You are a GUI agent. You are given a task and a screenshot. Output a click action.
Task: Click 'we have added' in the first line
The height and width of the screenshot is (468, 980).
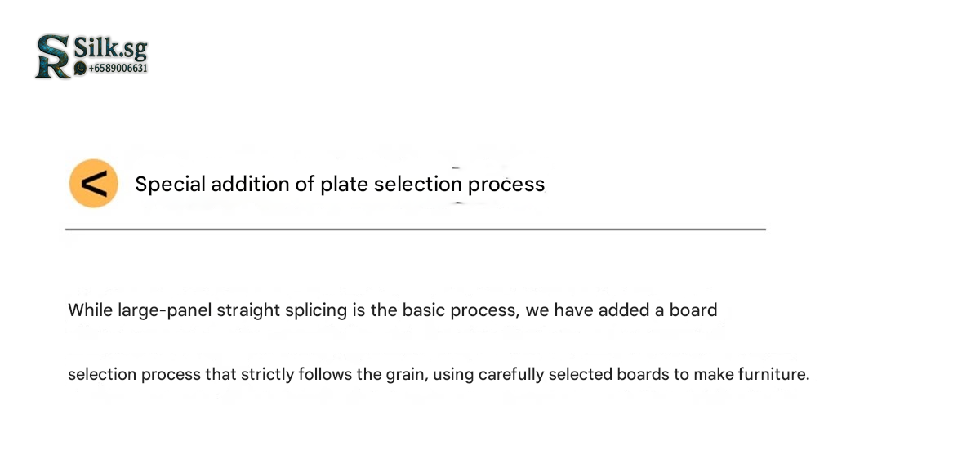[x=550, y=310]
